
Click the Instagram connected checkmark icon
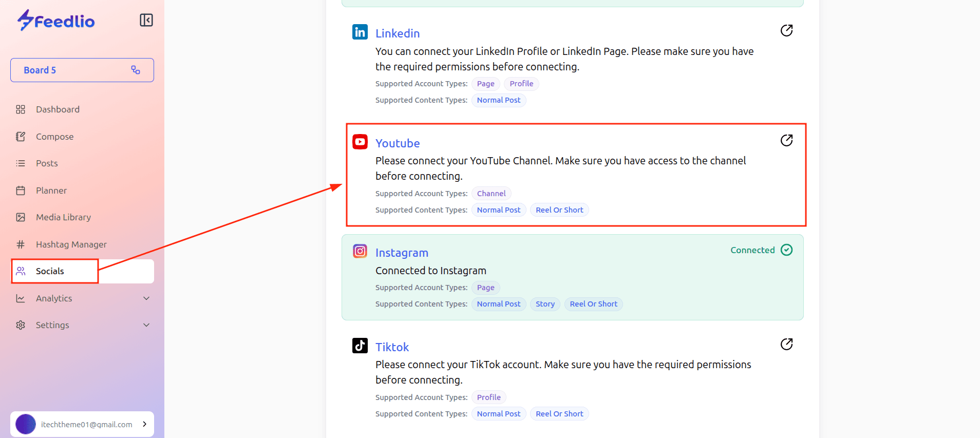click(x=786, y=250)
